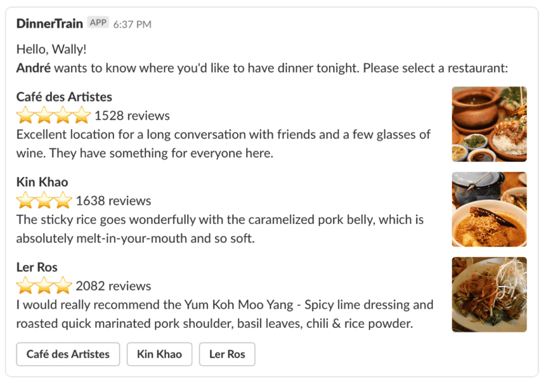
Task: Click the 6:37 PM timestamp
Action: point(131,24)
